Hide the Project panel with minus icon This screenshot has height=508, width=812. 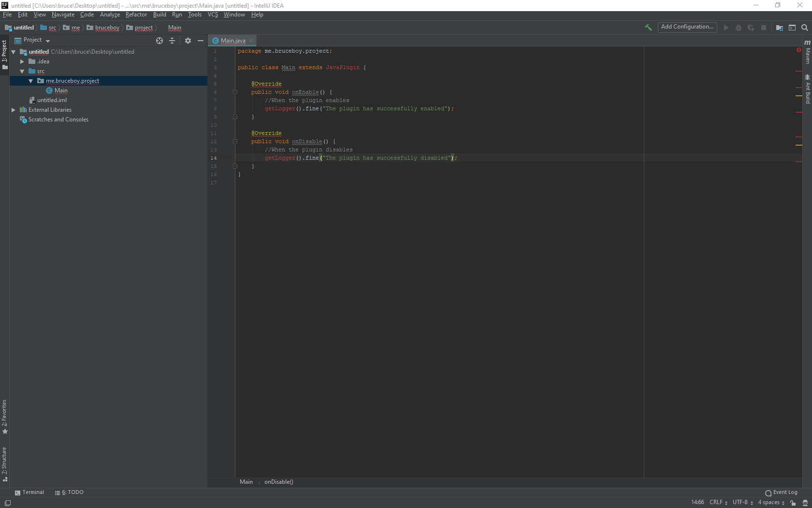(x=201, y=41)
